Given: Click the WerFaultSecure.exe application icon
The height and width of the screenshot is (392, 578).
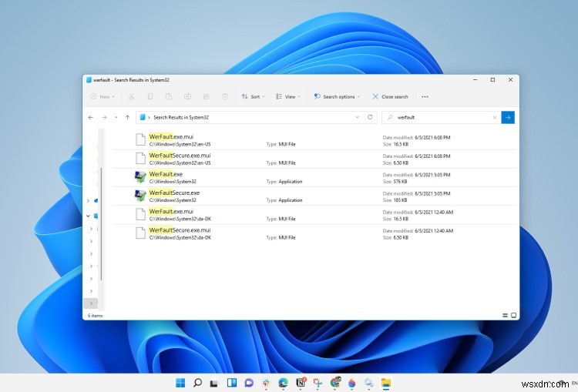Looking at the screenshot, I should point(140,196).
